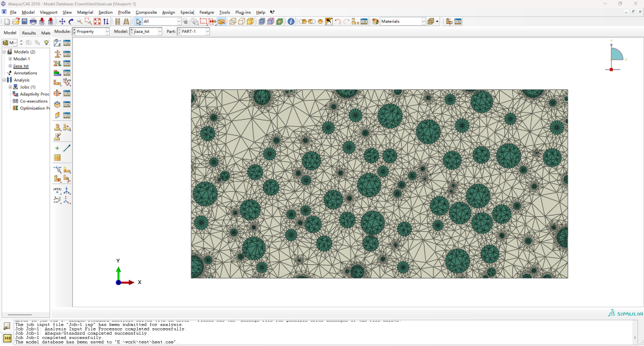Click the context help arrow icon
This screenshot has width=644, height=346.
click(x=272, y=13)
